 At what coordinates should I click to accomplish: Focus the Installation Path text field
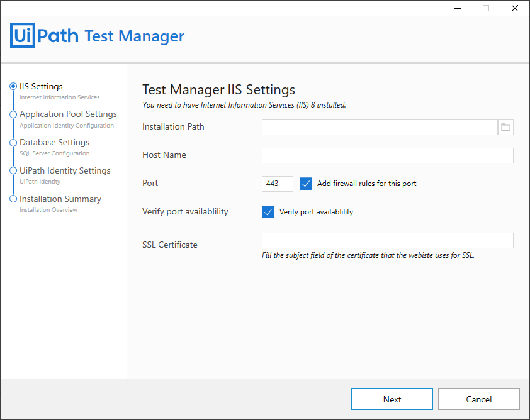(x=380, y=127)
